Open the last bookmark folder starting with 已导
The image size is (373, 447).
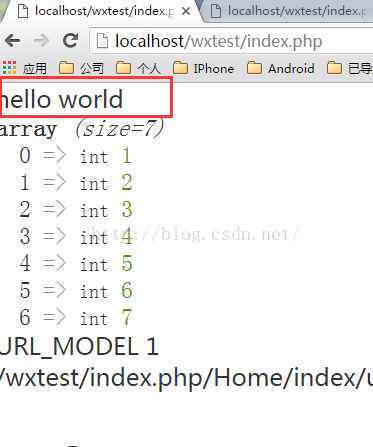tap(350, 68)
